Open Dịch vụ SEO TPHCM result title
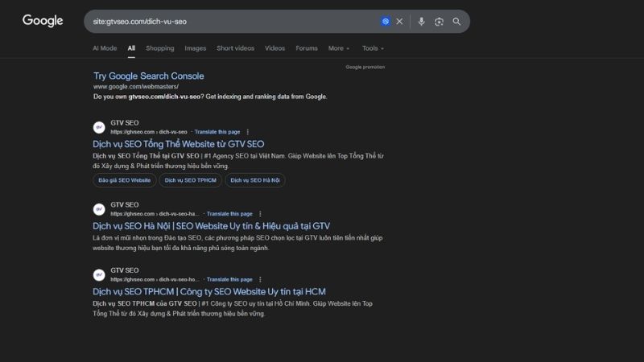Viewport: 644px width, 362px height. pyautogui.click(x=209, y=291)
